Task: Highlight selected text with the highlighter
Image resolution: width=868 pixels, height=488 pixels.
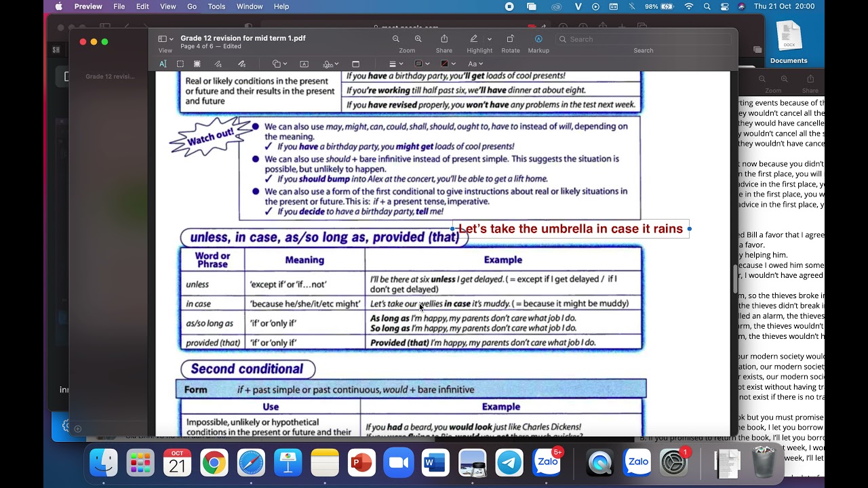Action: [474, 39]
